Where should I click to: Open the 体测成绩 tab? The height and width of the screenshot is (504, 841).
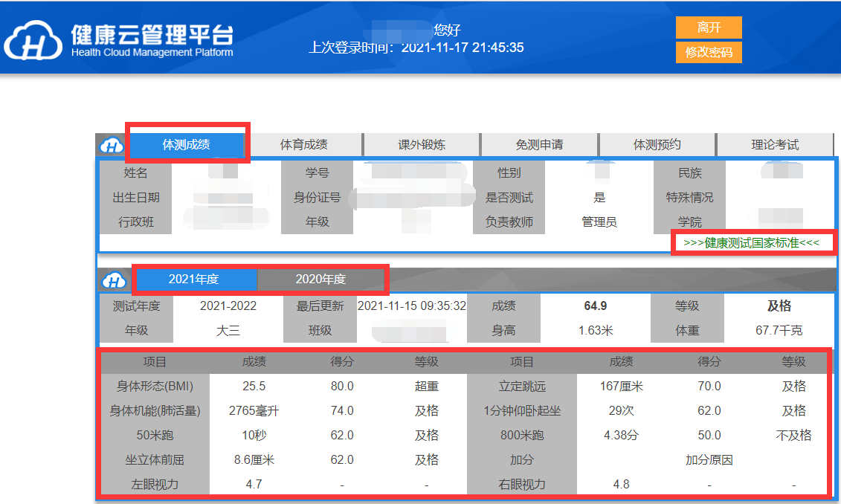click(x=186, y=145)
